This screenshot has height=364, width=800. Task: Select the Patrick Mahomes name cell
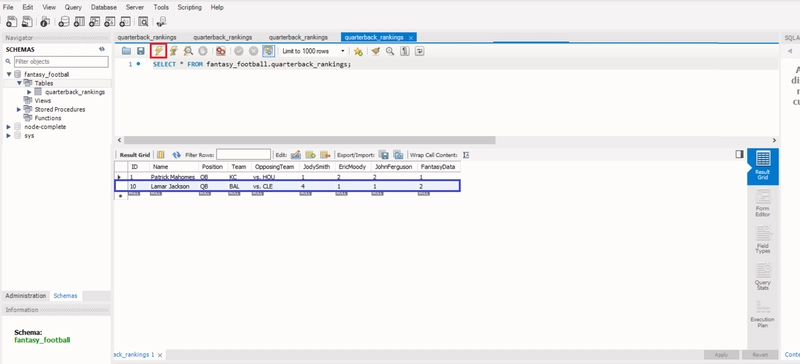[173, 177]
